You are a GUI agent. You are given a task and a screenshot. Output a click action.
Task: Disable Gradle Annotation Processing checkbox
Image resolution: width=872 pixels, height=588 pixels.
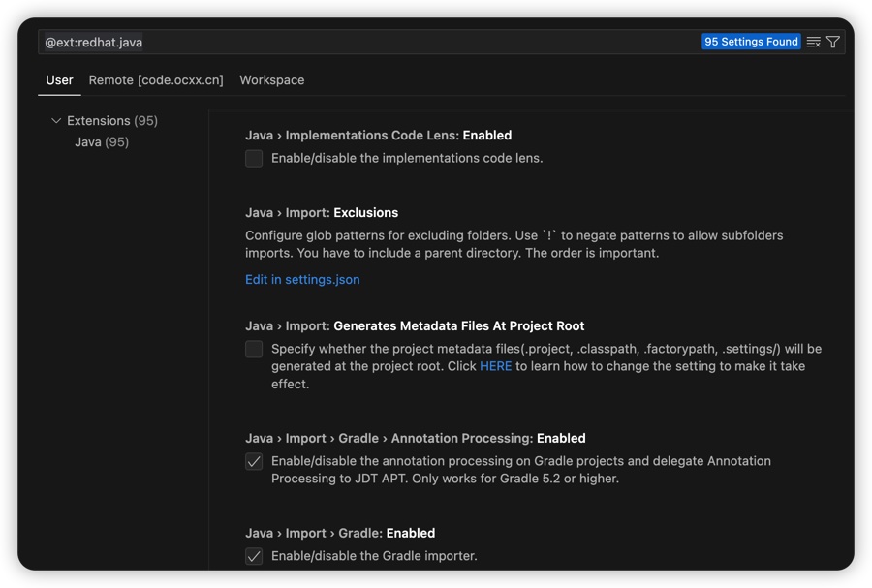(x=254, y=461)
